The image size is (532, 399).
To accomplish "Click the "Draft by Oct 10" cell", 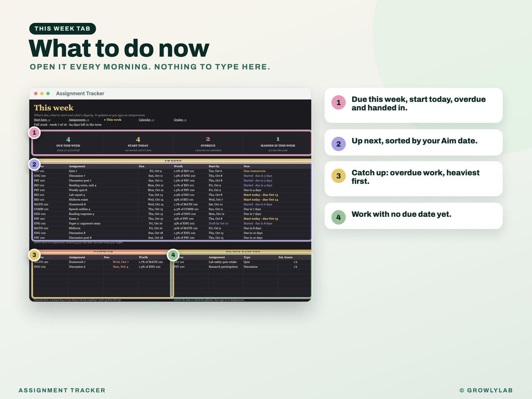I will pos(219,223).
